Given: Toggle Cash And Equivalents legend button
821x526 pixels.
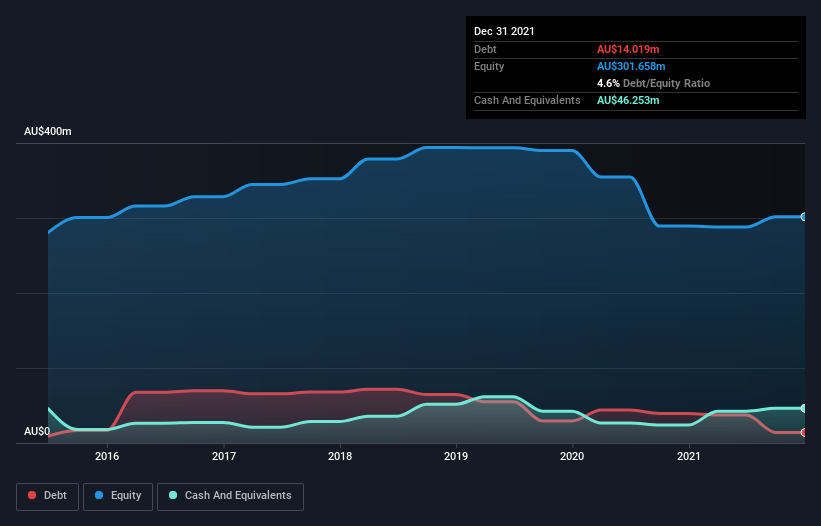Looking at the screenshot, I should point(230,496).
